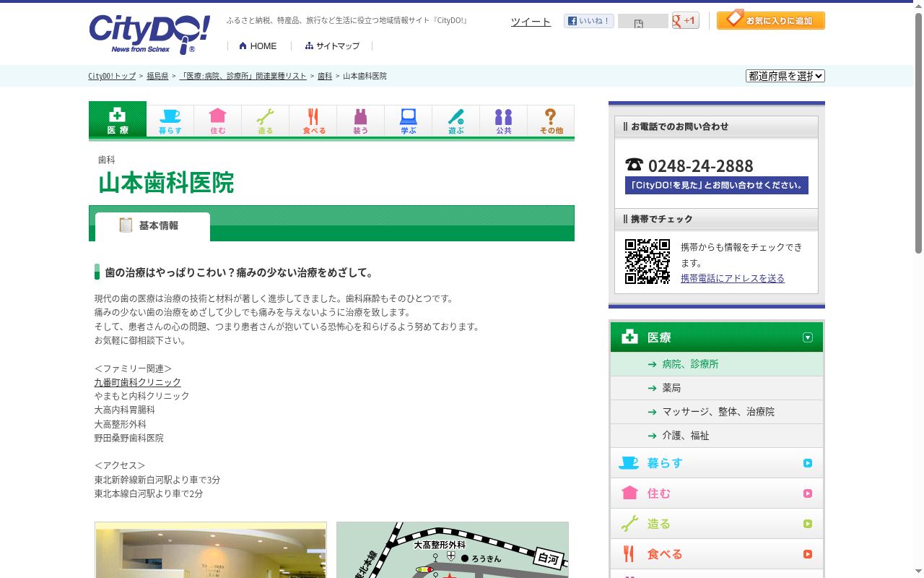This screenshot has width=924, height=578.
Task: Open the 住む house category icon
Action: pos(218,121)
